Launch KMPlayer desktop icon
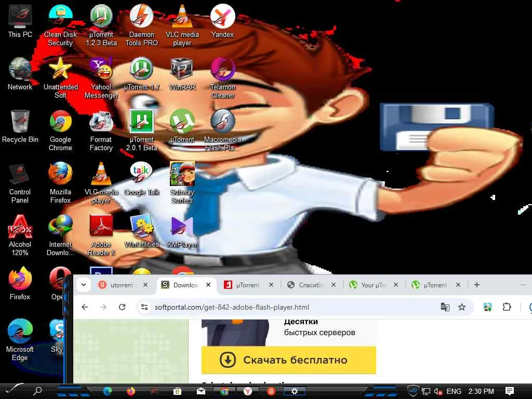The height and width of the screenshot is (399, 532). [x=182, y=231]
